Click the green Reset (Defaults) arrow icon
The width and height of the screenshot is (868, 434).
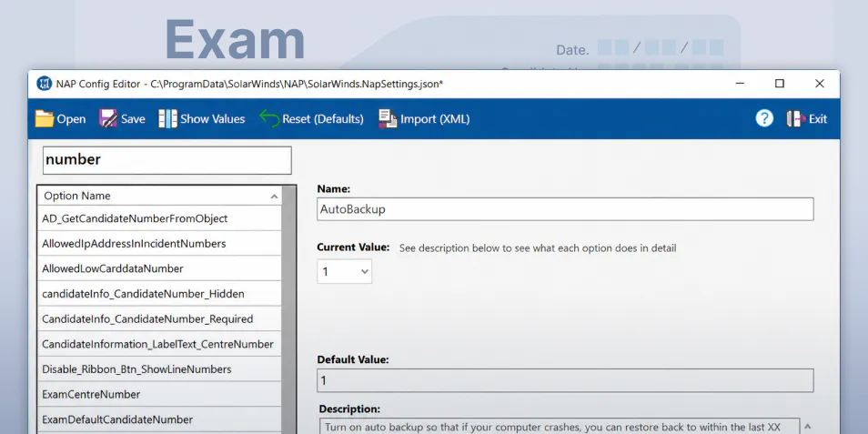[x=269, y=118]
